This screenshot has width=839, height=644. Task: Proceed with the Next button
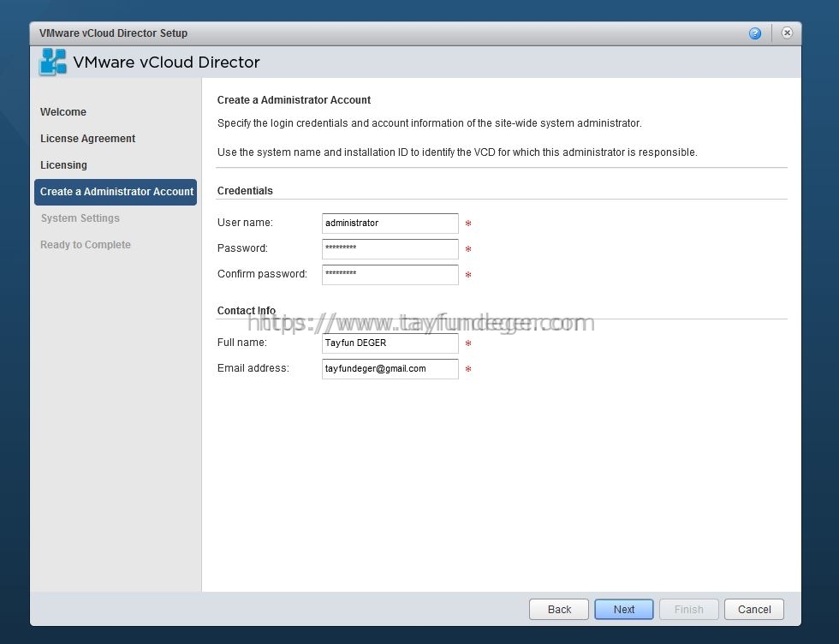pyautogui.click(x=624, y=609)
